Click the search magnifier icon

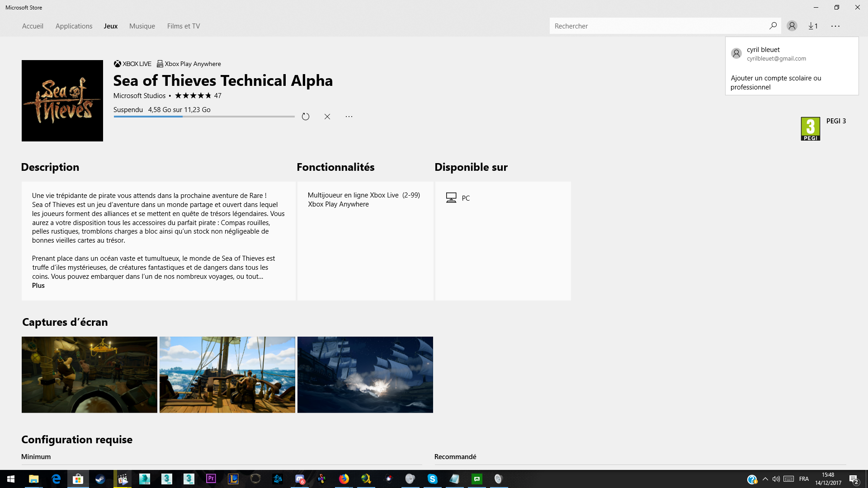pos(773,26)
